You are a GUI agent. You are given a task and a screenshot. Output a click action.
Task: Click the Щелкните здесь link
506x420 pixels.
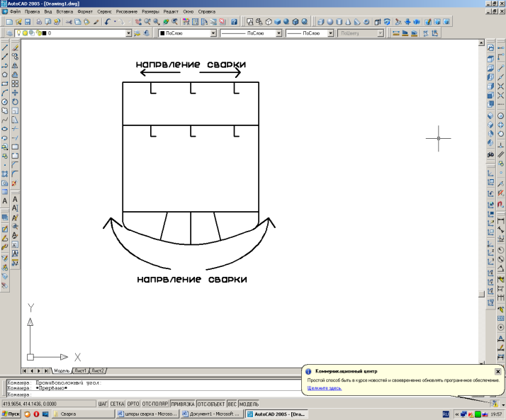click(x=325, y=388)
